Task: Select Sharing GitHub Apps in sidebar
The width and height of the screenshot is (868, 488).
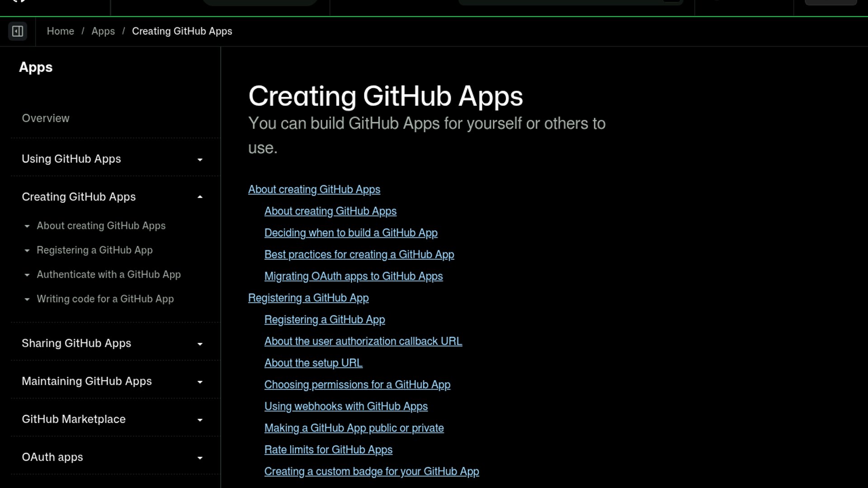Action: coord(76,343)
